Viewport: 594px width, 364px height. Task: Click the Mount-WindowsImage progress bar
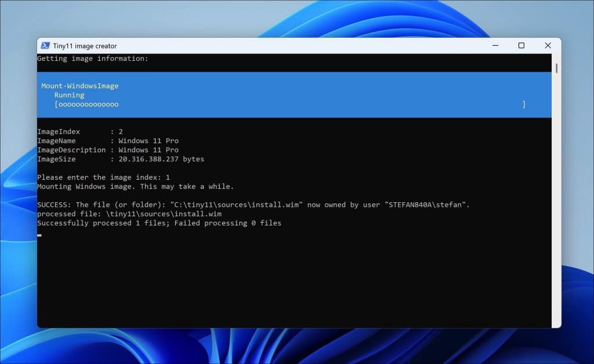click(290, 104)
